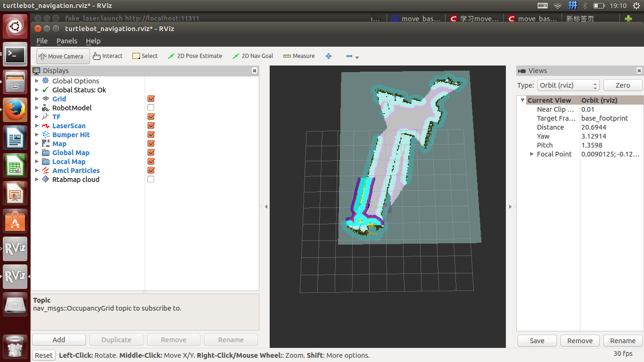Open the File menu
The image size is (644, 362).
[x=42, y=41]
